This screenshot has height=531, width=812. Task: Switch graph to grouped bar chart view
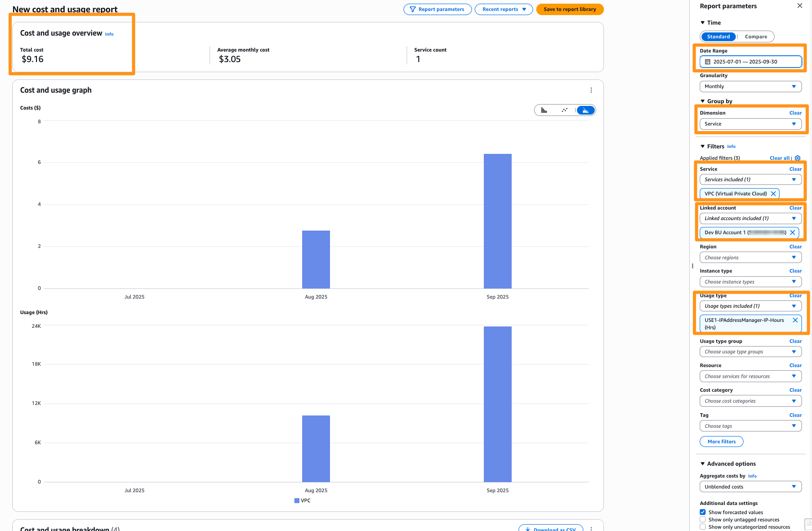click(544, 110)
